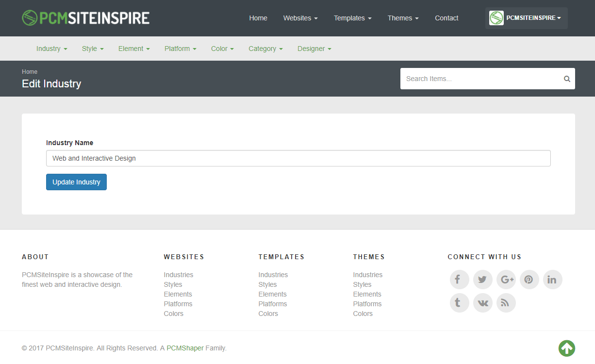Expand the Category filter dropdown
The width and height of the screenshot is (595, 364).
pos(265,49)
